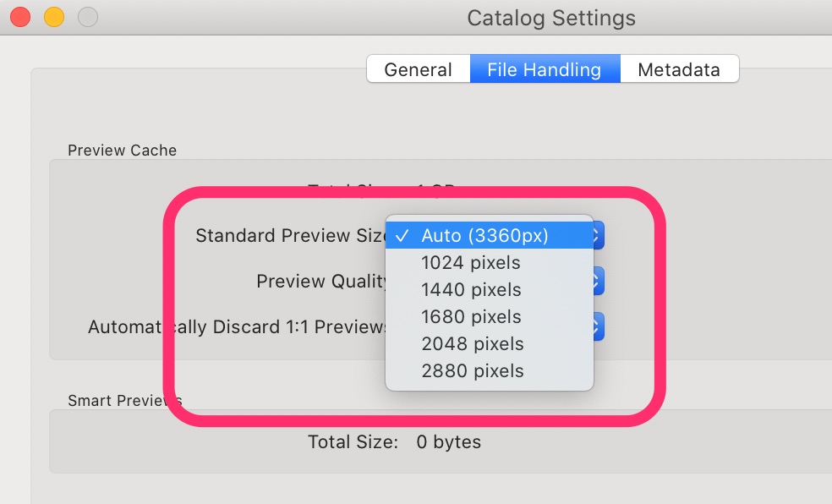Open the Preview Quality dropdown arrows
Screen dimensions: 832x504
coord(598,281)
